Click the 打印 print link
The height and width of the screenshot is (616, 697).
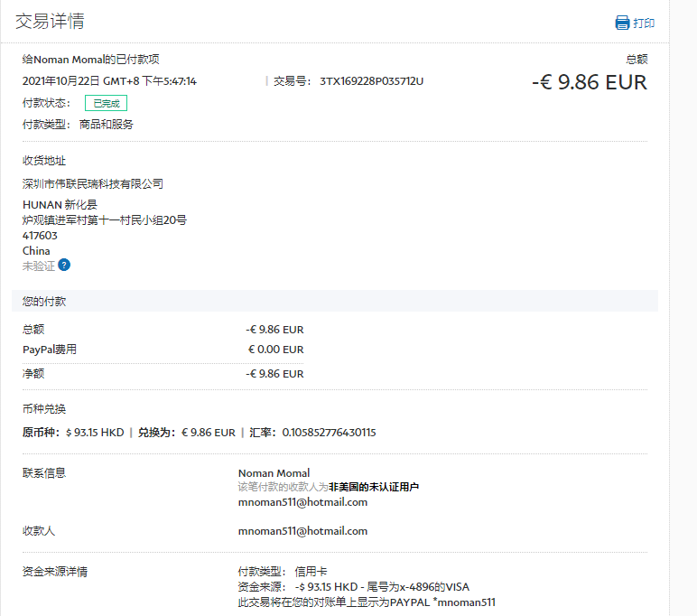coord(644,23)
